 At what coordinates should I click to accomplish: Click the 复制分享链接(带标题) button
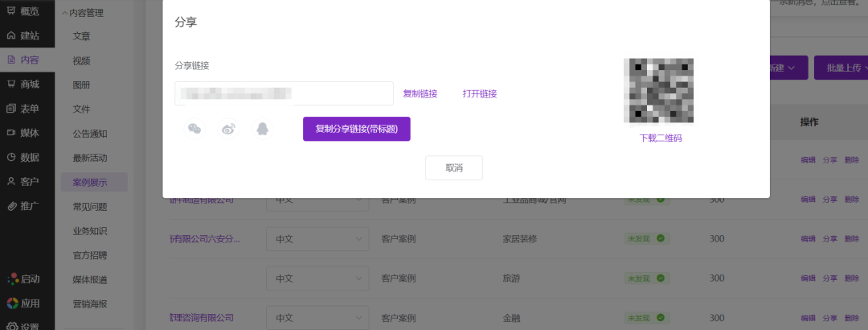point(356,129)
